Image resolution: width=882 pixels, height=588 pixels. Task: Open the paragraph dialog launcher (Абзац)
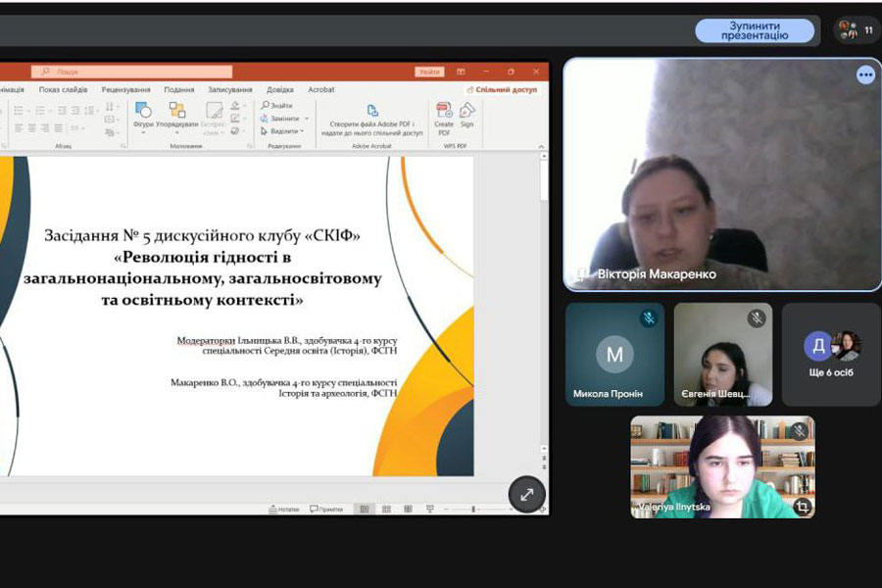coord(123,146)
